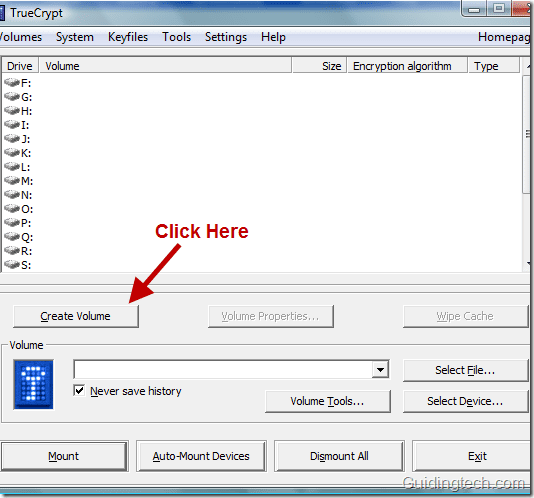
Task: Sort by the Drive column header
Action: pyautogui.click(x=20, y=65)
